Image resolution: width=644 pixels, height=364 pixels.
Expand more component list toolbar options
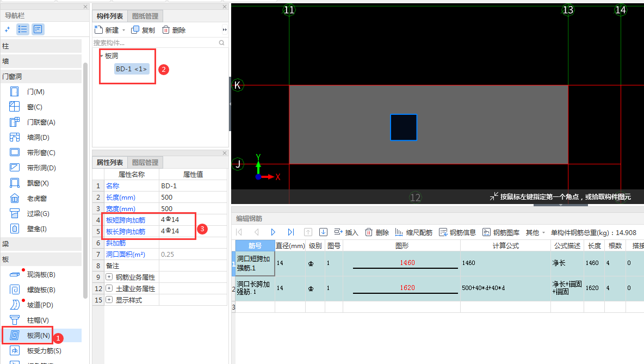pyautogui.click(x=224, y=29)
